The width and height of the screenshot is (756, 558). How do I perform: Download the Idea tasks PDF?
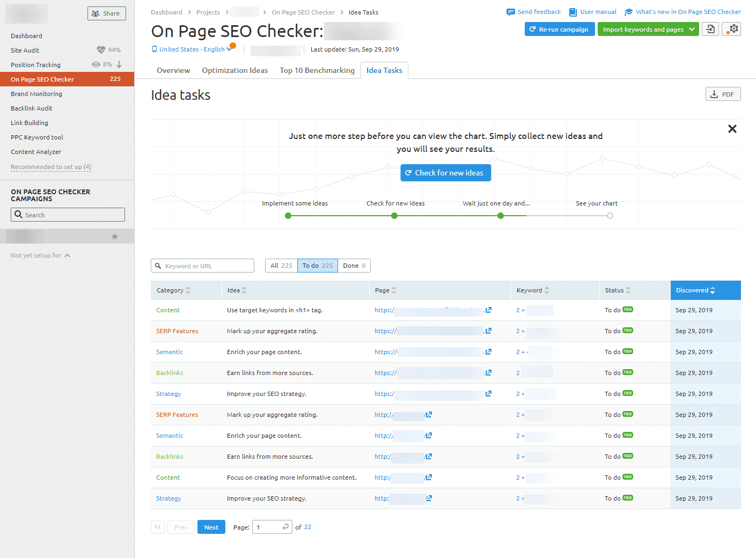coord(723,94)
